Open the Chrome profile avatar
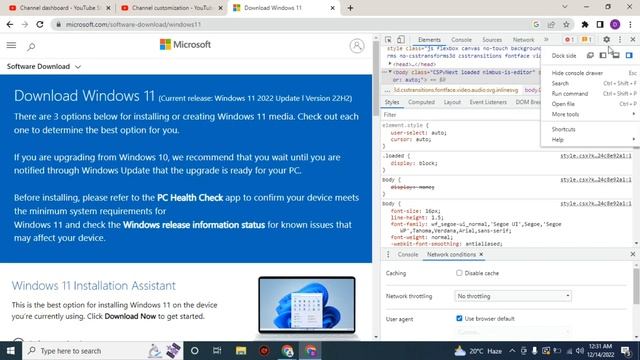This screenshot has height=360, width=640. coord(615,24)
